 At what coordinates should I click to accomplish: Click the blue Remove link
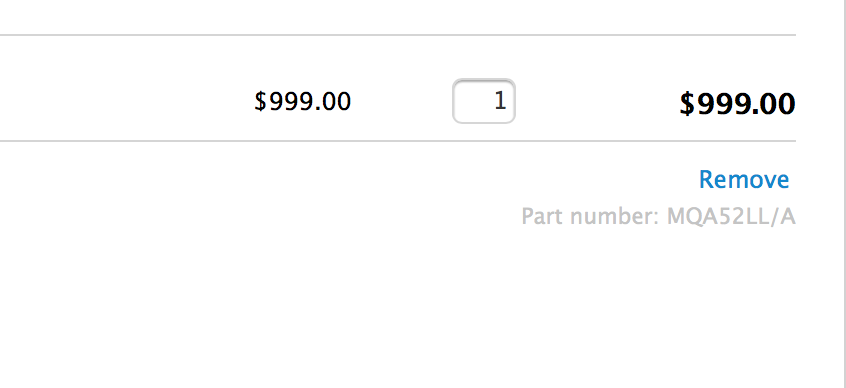(x=744, y=180)
